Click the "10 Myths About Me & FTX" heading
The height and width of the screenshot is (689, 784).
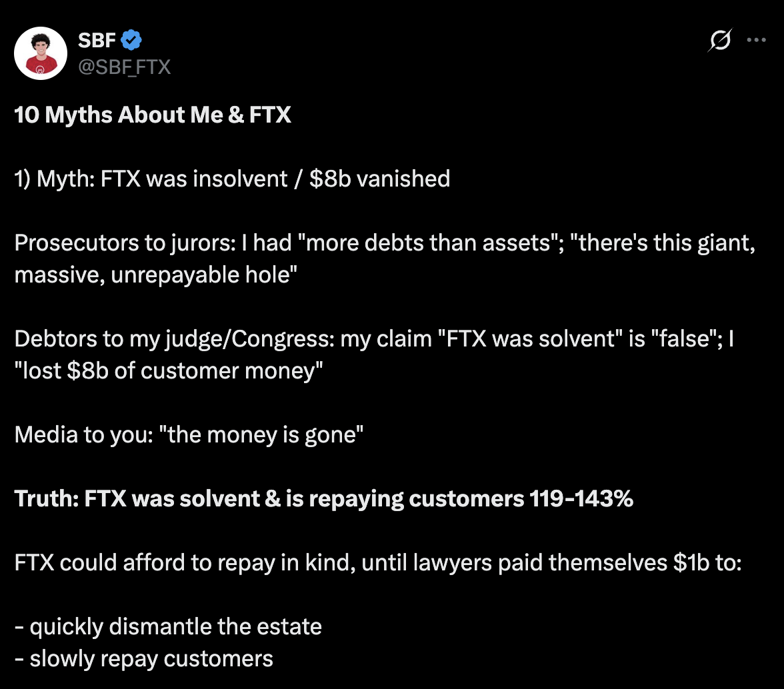point(153,115)
